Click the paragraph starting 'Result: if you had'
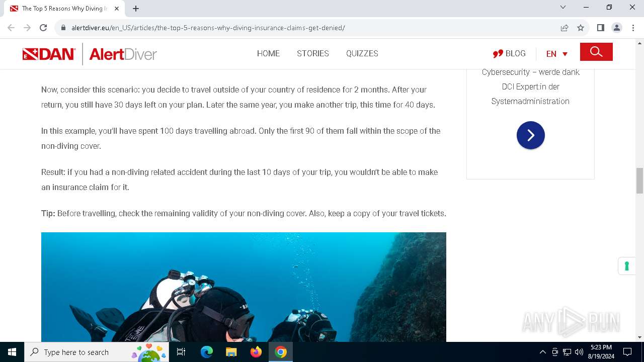Viewport: 644px width, 362px height. [239, 179]
